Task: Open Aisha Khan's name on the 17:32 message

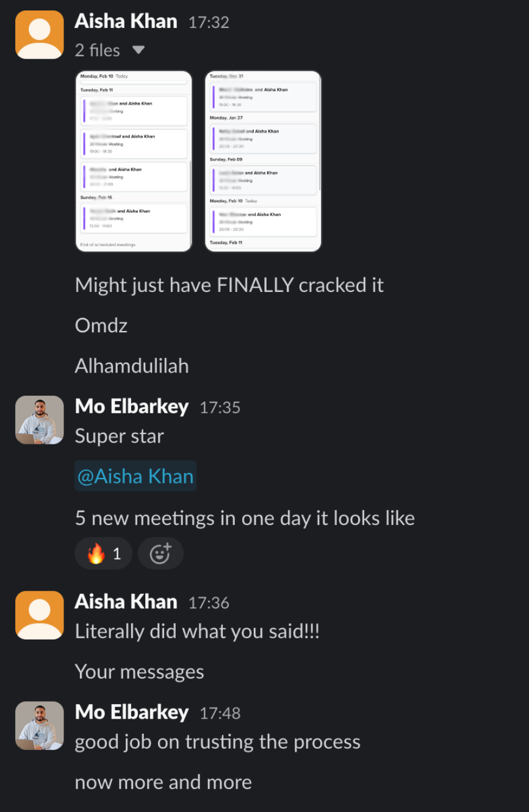Action: coord(126,22)
